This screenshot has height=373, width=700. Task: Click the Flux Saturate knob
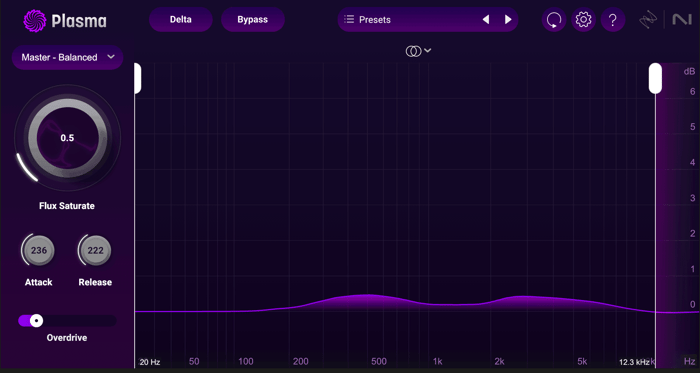pos(67,138)
